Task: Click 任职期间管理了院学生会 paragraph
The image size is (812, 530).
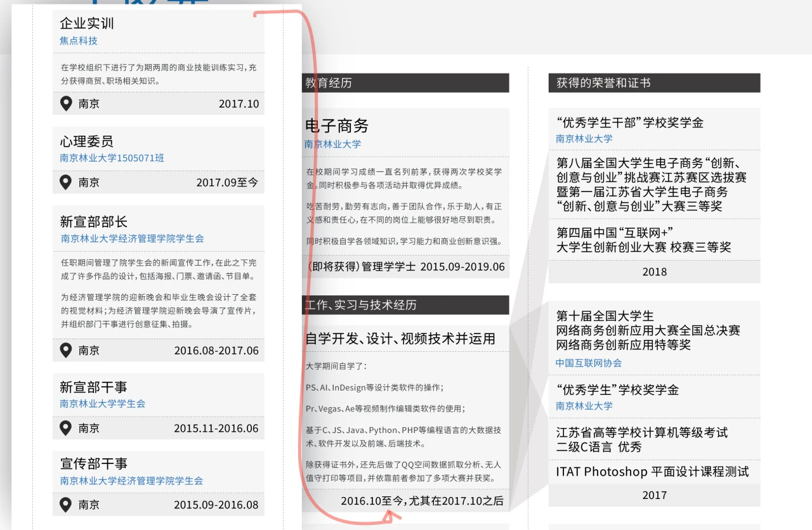Action: (159, 269)
